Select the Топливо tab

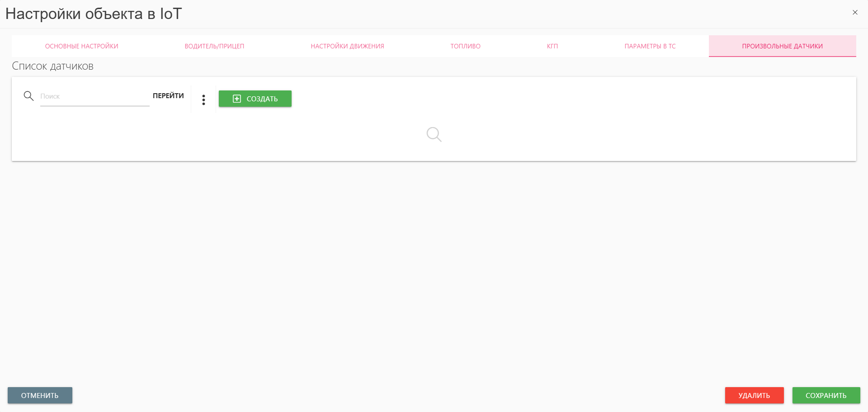click(x=465, y=46)
